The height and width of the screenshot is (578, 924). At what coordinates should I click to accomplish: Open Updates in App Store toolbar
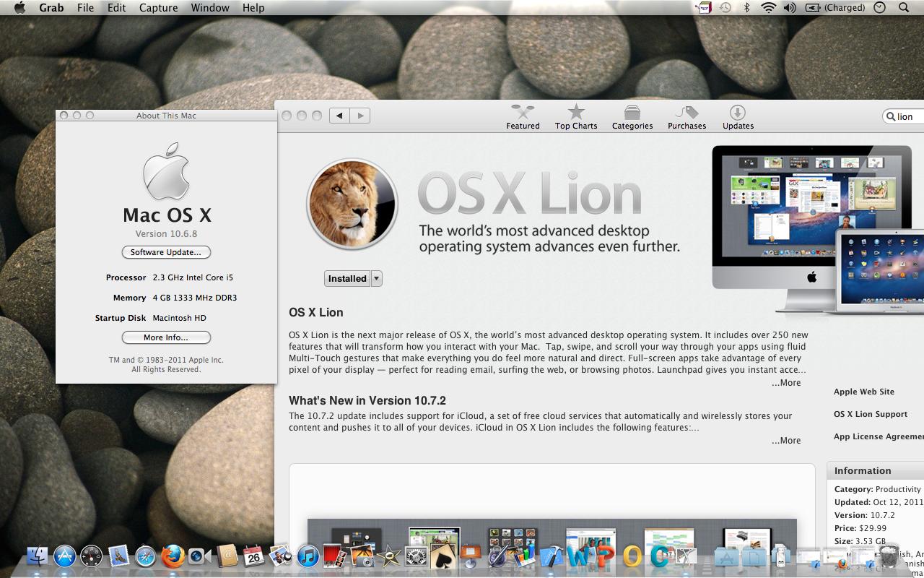click(738, 117)
